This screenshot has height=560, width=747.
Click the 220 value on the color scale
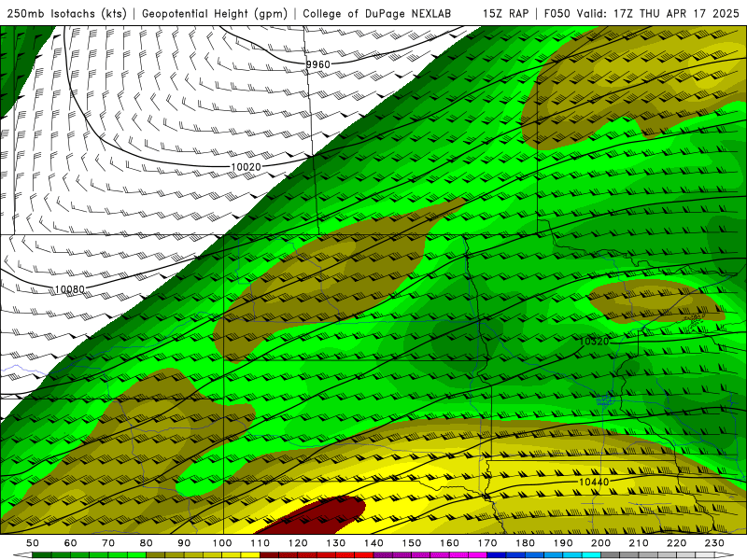tap(677, 543)
